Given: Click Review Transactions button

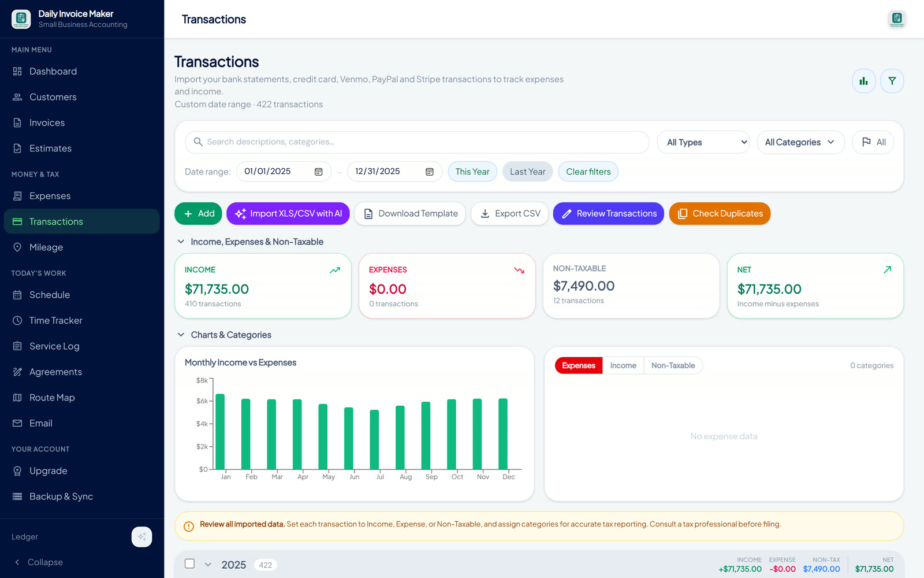Looking at the screenshot, I should coord(609,213).
